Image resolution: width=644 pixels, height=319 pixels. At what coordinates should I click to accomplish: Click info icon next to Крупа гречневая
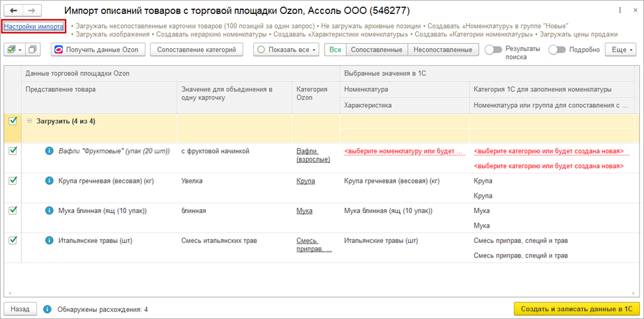pos(49,181)
